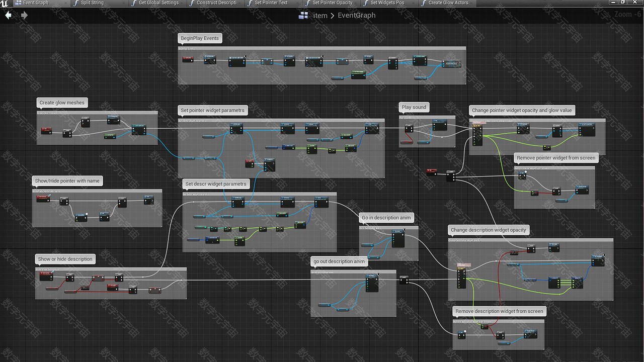Select the red event node in Create glow meshes
The image size is (644, 362).
click(x=46, y=130)
